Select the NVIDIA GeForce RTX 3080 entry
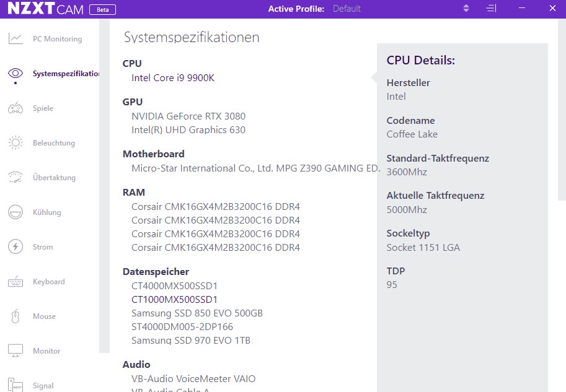The width and height of the screenshot is (566, 392). coord(187,116)
